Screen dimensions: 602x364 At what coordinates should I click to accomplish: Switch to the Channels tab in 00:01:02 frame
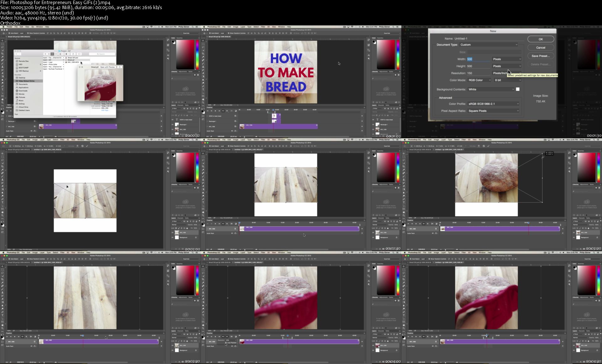tap(381, 105)
